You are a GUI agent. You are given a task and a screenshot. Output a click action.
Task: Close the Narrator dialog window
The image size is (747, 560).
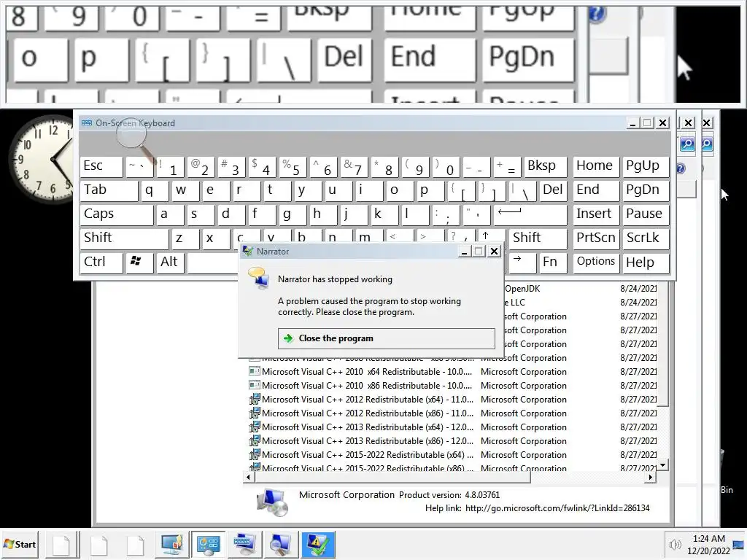(x=495, y=252)
